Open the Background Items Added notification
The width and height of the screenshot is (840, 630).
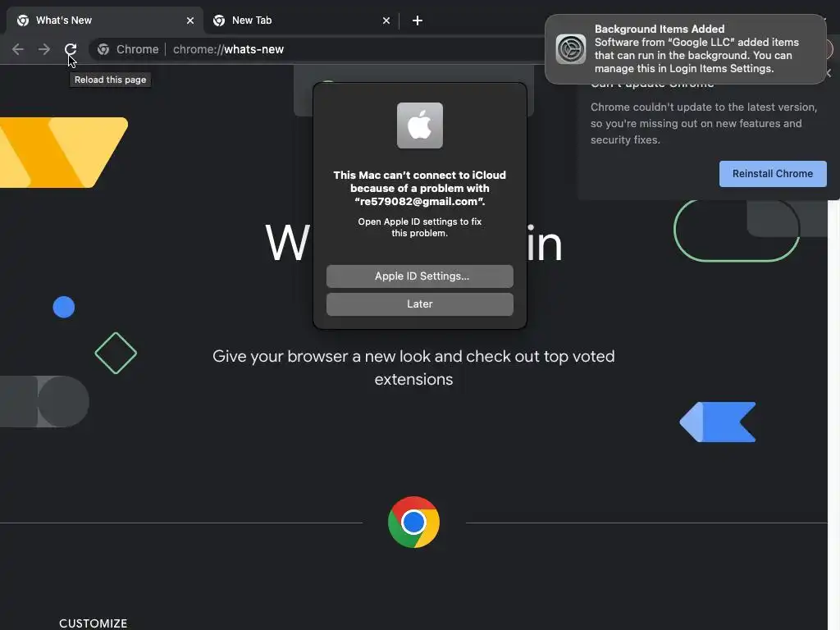click(685, 48)
